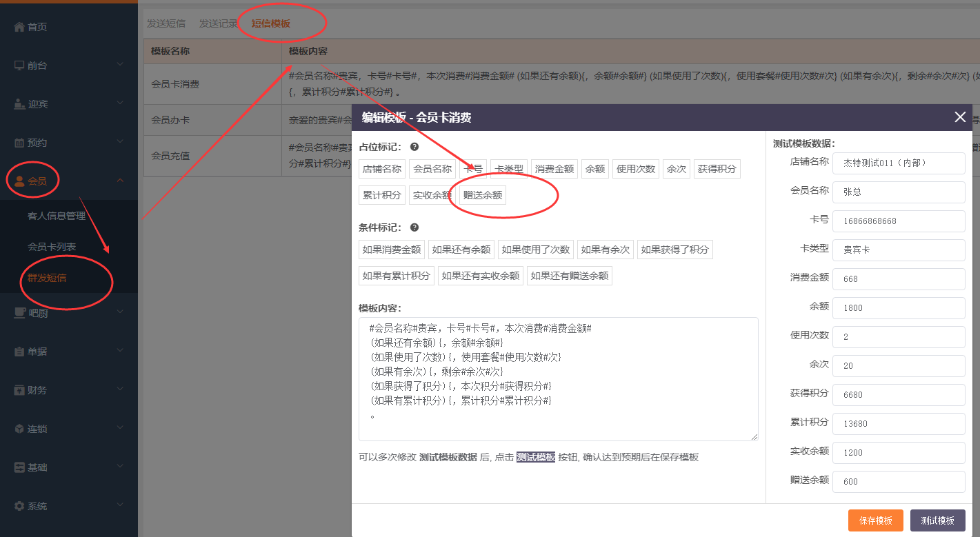Insert the 店铺名称 placeholder tag

(x=382, y=169)
